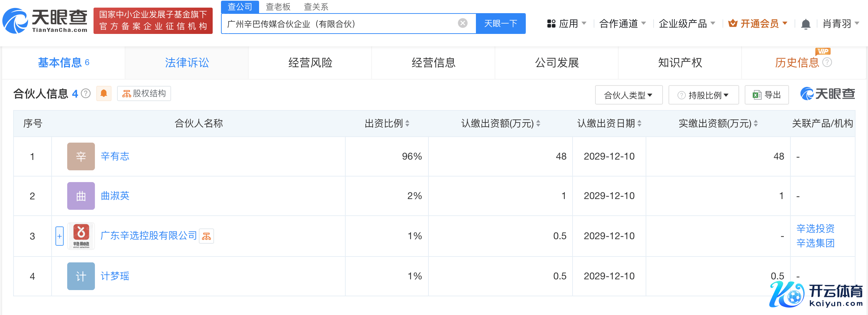
Task: Expand the 应用 menu in the header
Action: [x=567, y=24]
